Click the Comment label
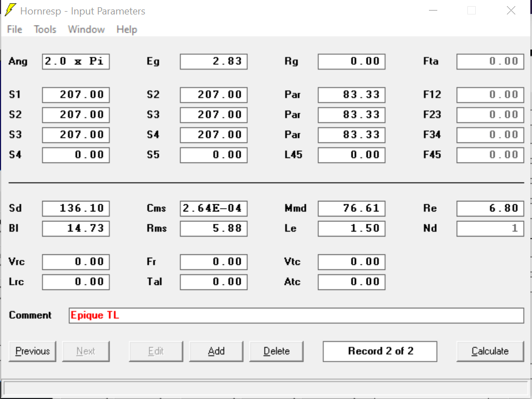The height and width of the screenshot is (399, 532). (x=30, y=316)
